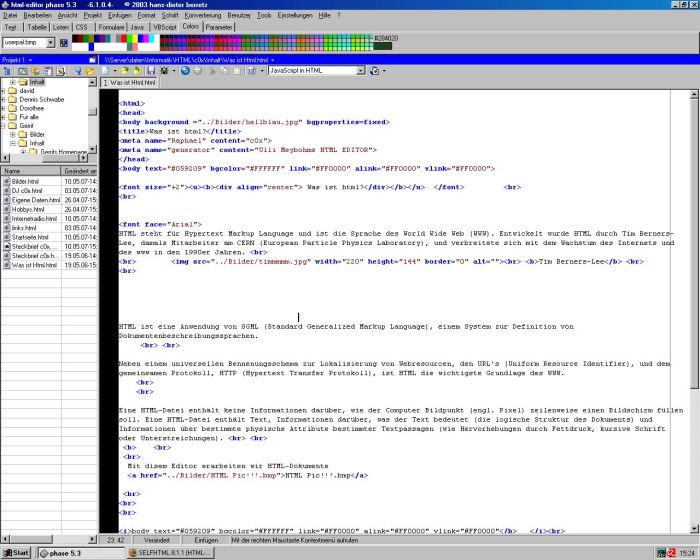Click the new document icon in editor toolbar

click(104, 71)
